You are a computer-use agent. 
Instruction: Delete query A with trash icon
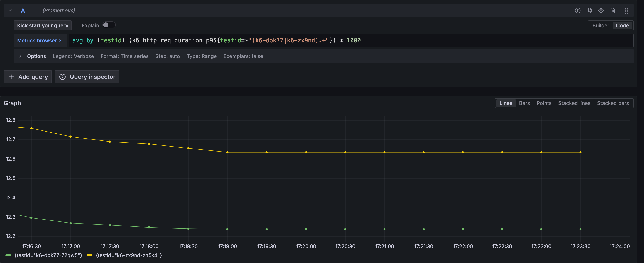(613, 10)
